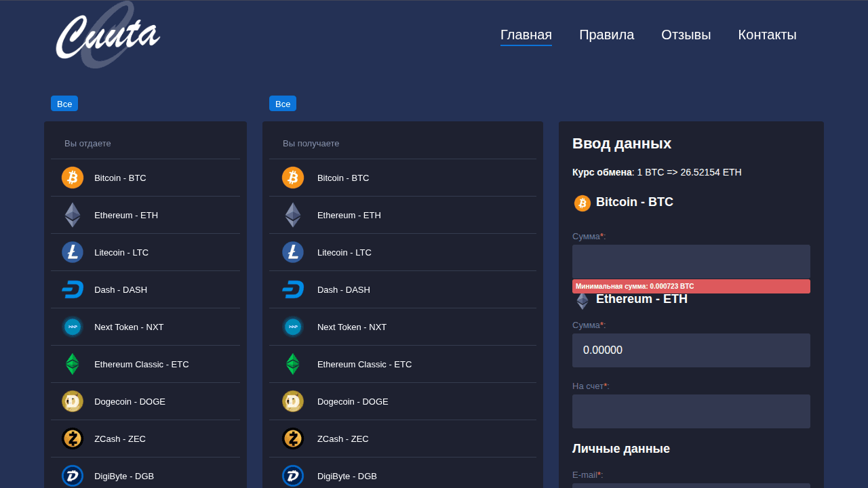Image resolution: width=868 pixels, height=488 pixels.
Task: Click the Dogecoin icon under Вы отдаете
Action: [73, 401]
